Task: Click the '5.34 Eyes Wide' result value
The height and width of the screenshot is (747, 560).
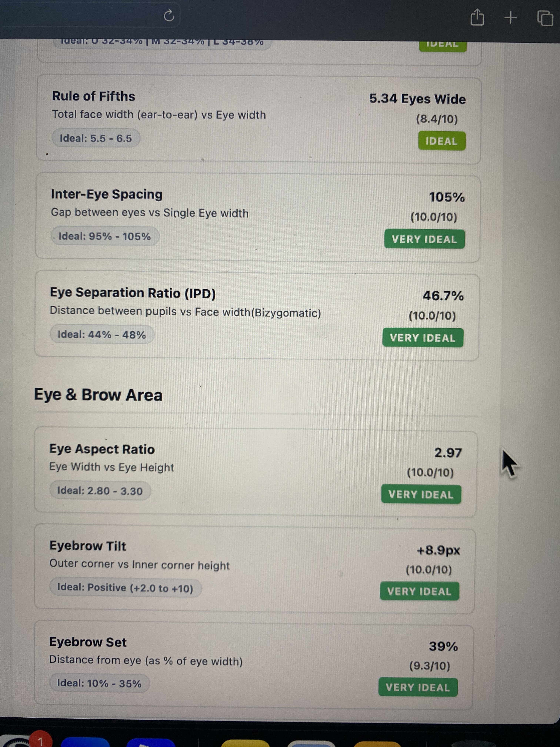Action: tap(417, 99)
